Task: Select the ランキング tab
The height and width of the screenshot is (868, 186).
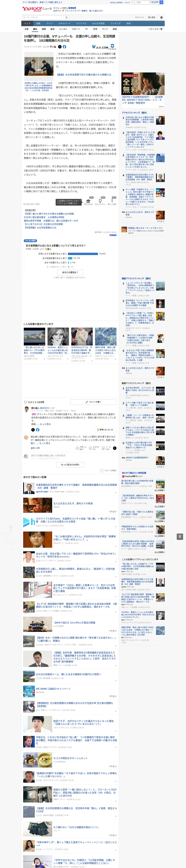Action: (x=115, y=24)
